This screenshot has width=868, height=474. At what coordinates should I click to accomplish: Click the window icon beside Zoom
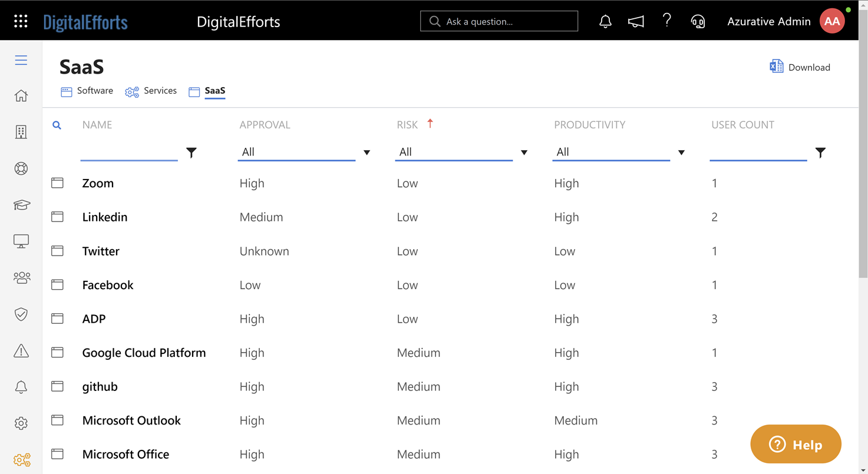pyautogui.click(x=57, y=183)
